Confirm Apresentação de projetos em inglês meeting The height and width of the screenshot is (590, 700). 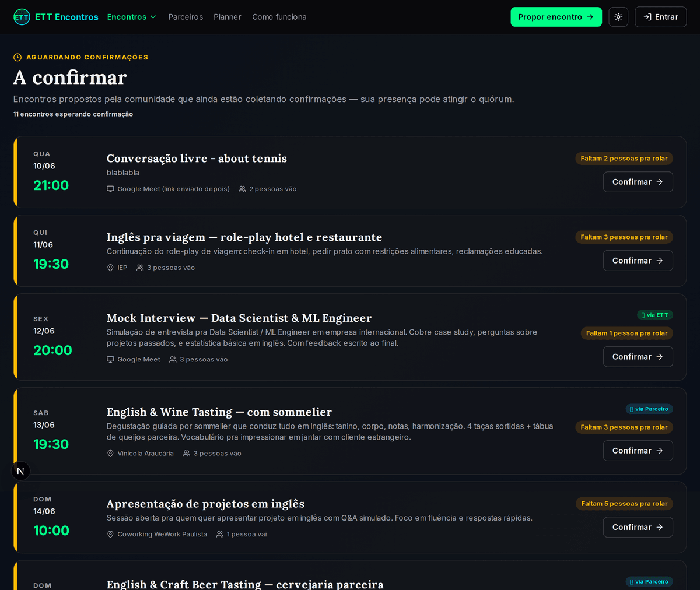[x=638, y=527]
